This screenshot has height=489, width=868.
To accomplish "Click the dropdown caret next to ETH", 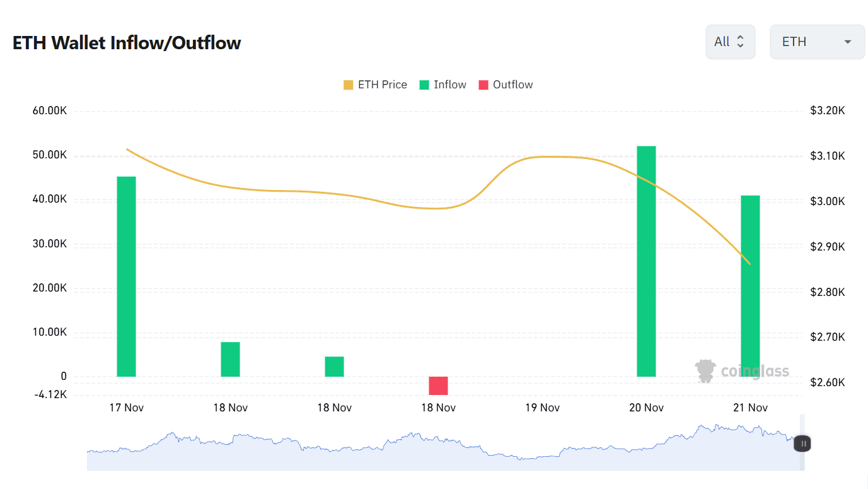I will coord(848,42).
